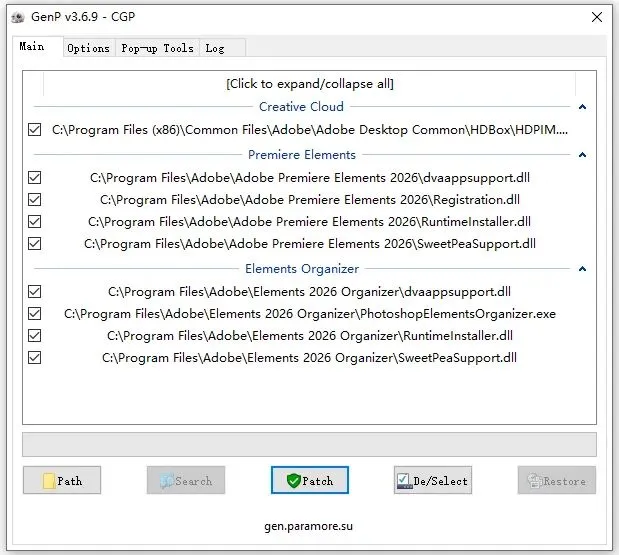Collapse the Premiere Elements group chevron
Image resolution: width=619 pixels, height=555 pixels.
click(582, 155)
